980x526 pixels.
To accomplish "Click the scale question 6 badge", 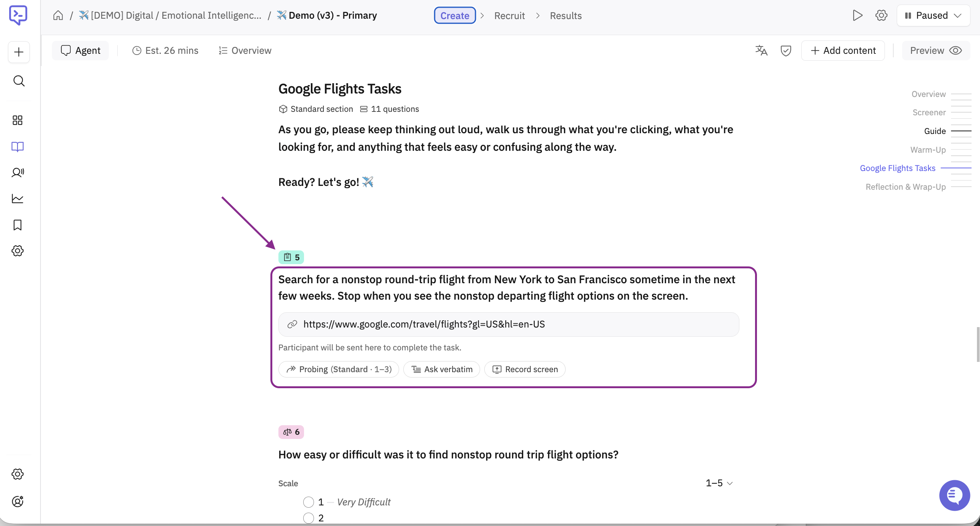I will 291,432.
